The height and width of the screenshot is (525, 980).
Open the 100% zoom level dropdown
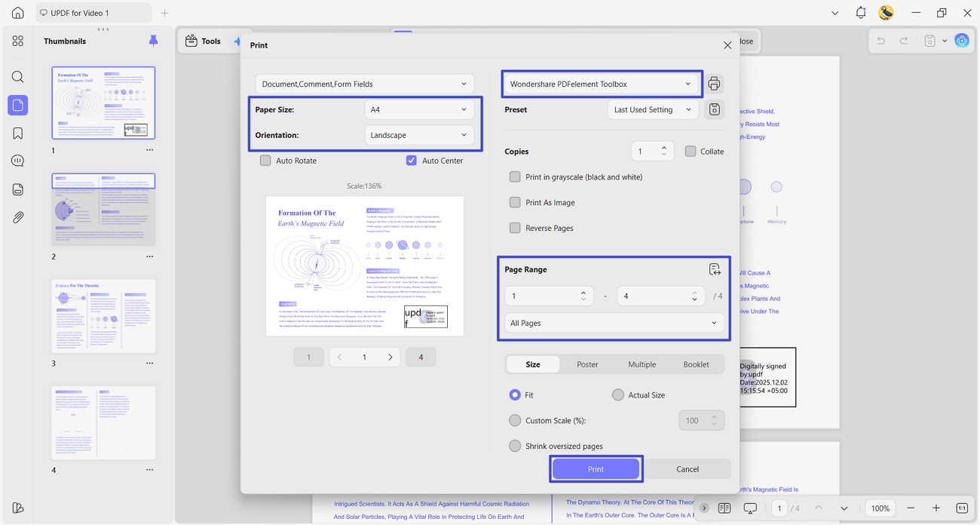[880, 508]
